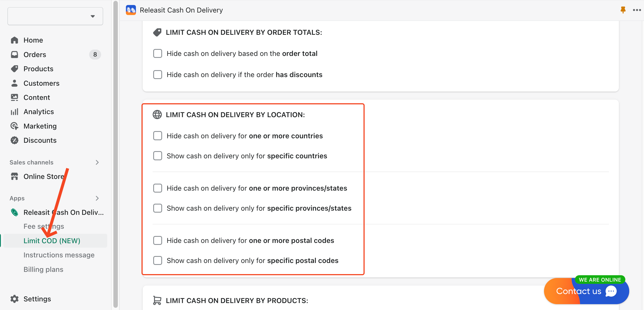Tick hide COD for one or more countries
The image size is (644, 310).
(158, 136)
